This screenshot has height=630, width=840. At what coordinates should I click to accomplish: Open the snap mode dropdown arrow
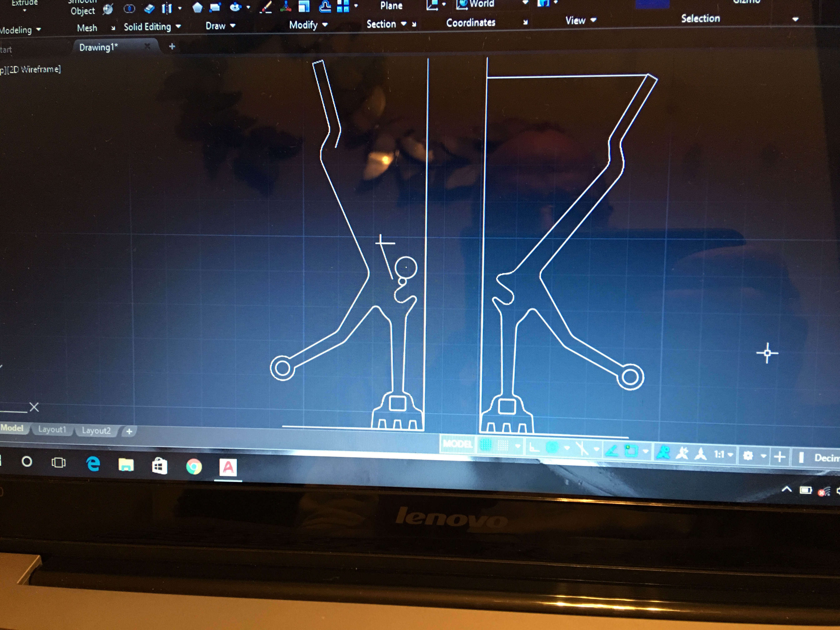(517, 446)
